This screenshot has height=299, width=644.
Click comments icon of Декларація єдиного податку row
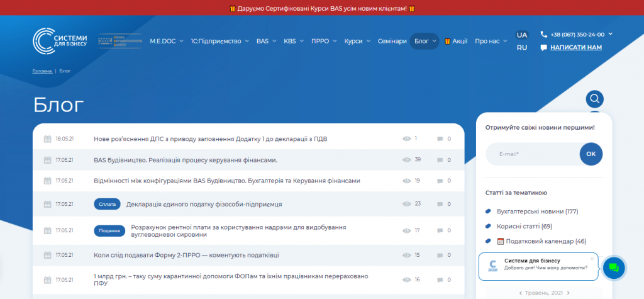click(440, 205)
